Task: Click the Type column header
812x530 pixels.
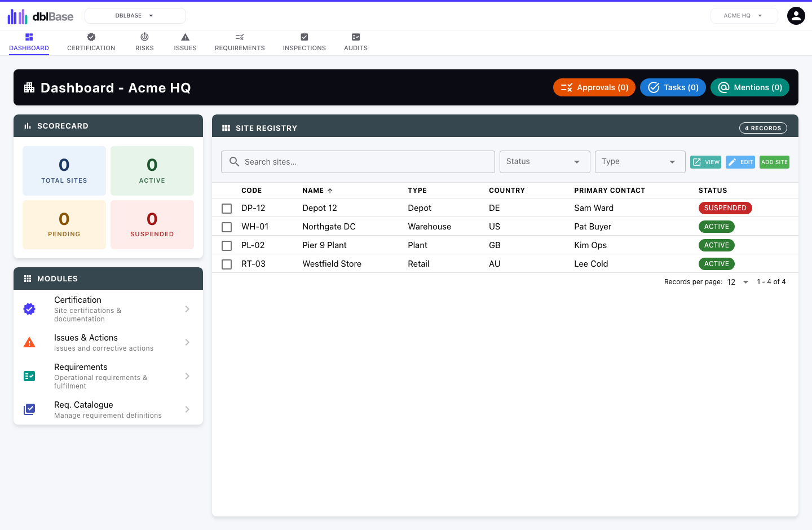Action: [x=417, y=191]
